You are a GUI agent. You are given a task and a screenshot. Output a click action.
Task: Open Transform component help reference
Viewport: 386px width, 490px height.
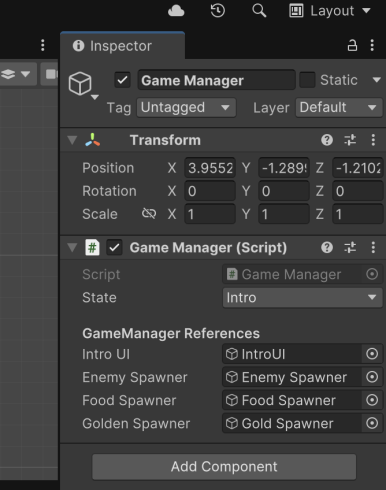point(327,140)
